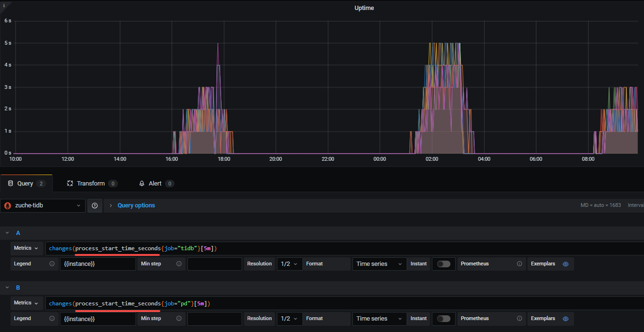This screenshot has width=644, height=332.
Task: Open Format Time series dropdown in query B
Action: tap(380, 318)
